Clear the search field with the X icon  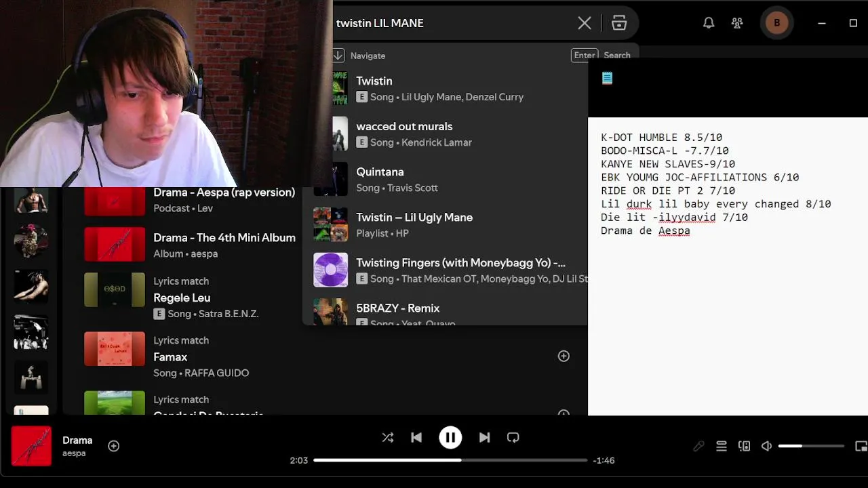pyautogui.click(x=585, y=23)
